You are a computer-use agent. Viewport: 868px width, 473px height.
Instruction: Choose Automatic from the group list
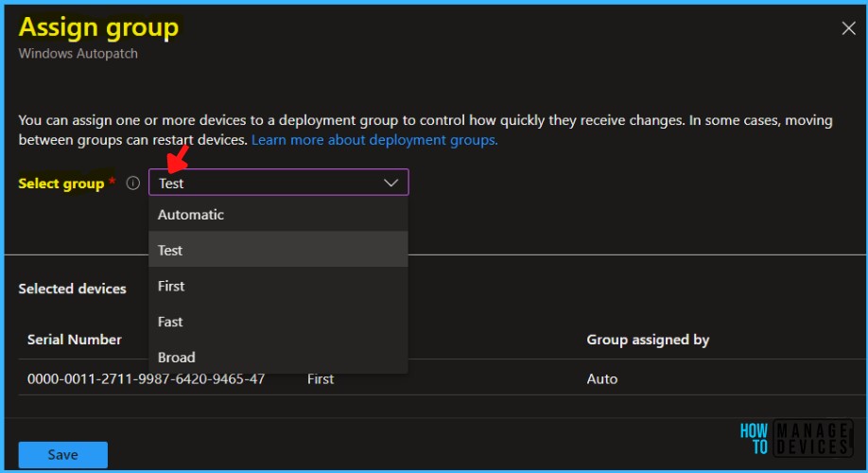(278, 215)
